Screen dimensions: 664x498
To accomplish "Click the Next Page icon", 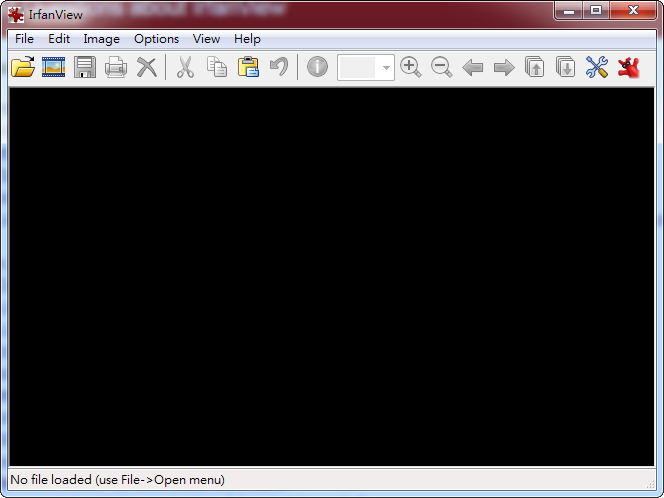I will 566,67.
